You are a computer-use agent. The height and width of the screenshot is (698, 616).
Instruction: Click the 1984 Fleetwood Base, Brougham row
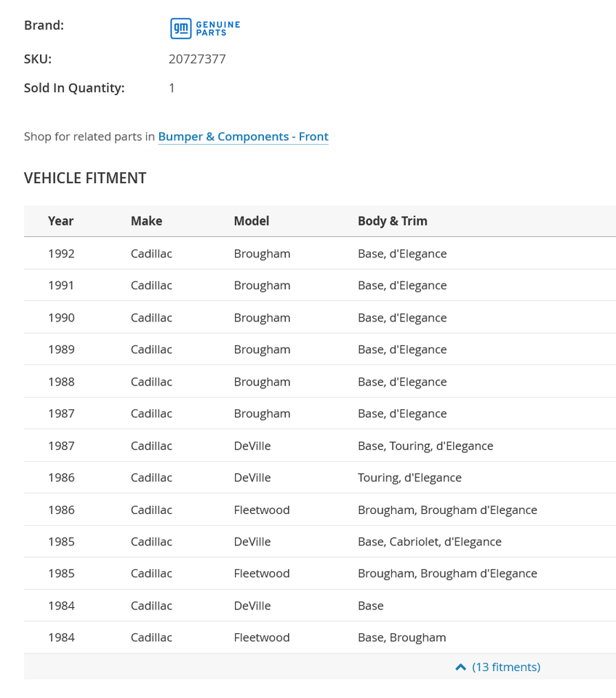coord(320,638)
